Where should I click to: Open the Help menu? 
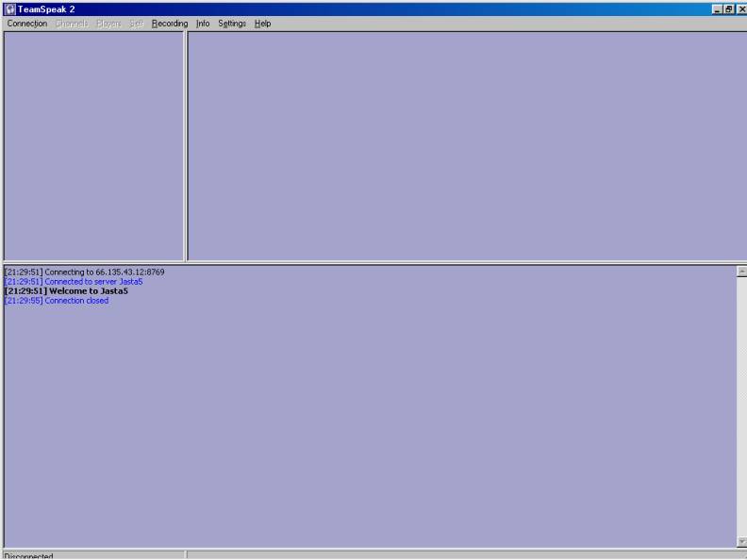[262, 24]
